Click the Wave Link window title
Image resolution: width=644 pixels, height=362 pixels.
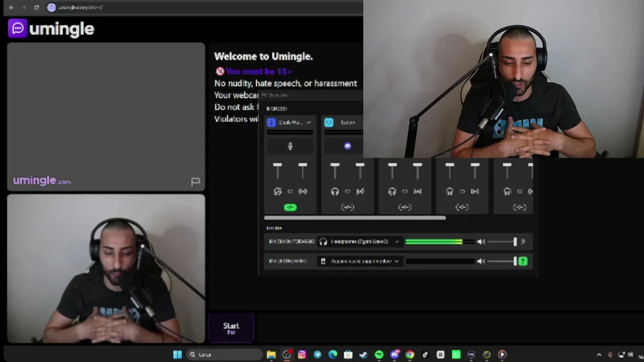[278, 95]
